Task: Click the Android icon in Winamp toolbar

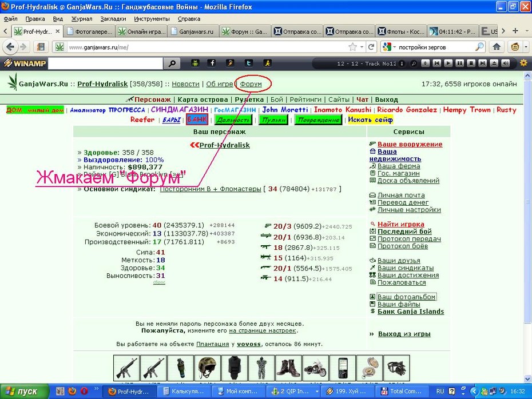Action: click(x=195, y=63)
